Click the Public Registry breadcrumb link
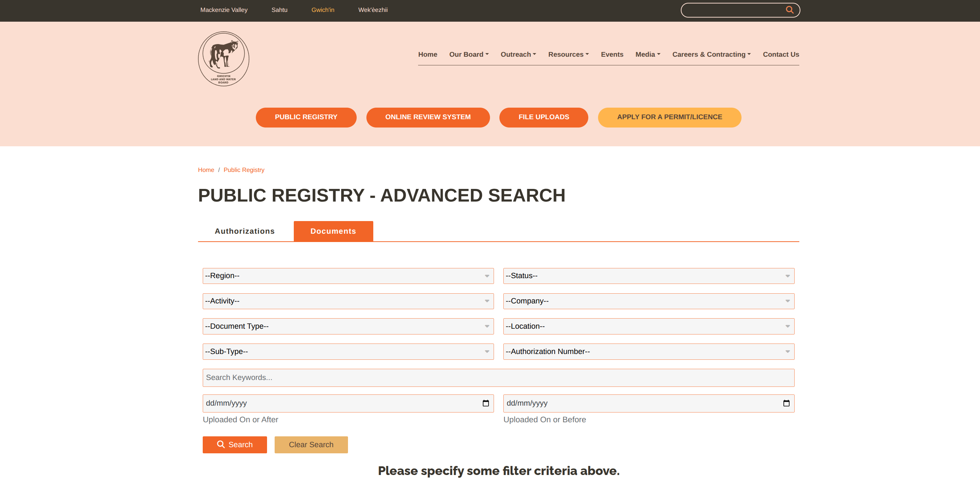The image size is (980, 501). [x=244, y=170]
